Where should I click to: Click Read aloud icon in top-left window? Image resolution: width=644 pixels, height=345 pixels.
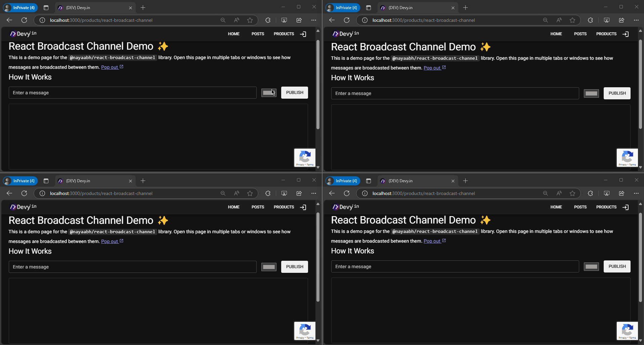237,20
